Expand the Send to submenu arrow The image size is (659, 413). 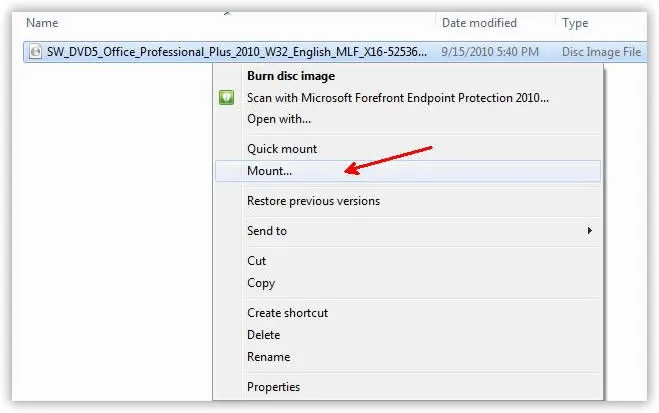(590, 231)
